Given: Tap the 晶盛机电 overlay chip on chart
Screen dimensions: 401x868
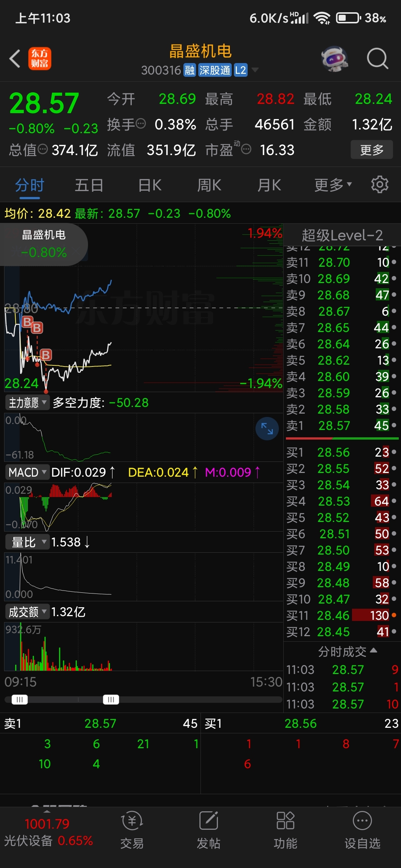Looking at the screenshot, I should tap(44, 244).
